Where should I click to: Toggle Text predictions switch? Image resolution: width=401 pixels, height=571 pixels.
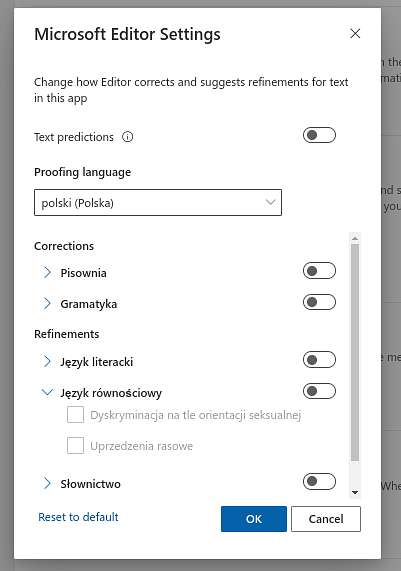[x=319, y=135]
